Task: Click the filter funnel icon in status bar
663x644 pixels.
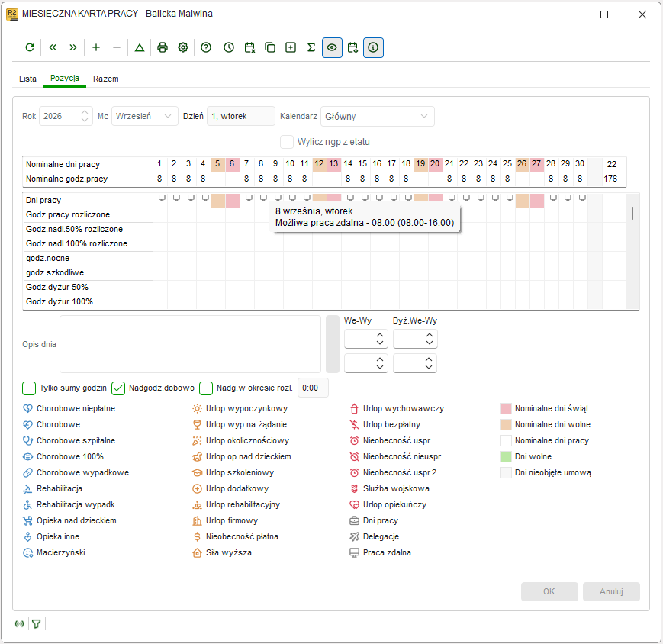Action: point(37,623)
